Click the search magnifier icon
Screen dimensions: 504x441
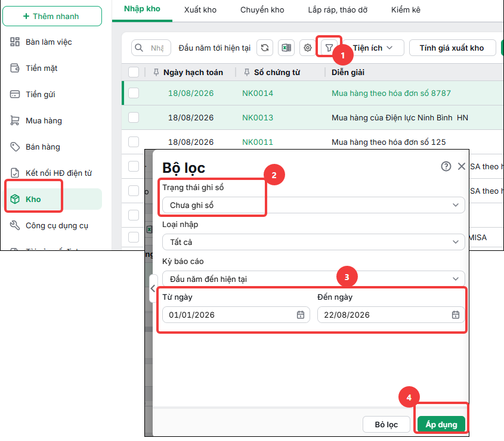tap(139, 48)
